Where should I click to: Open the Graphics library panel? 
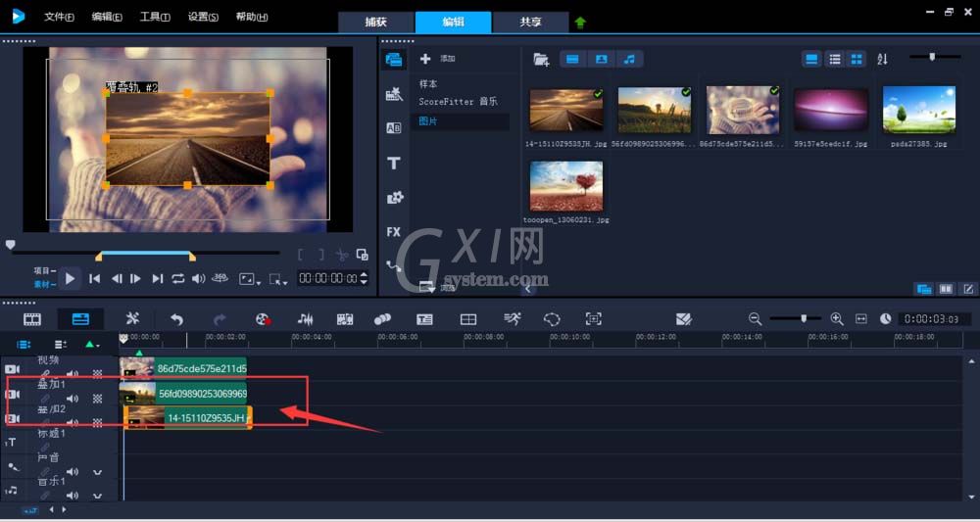coord(394,198)
